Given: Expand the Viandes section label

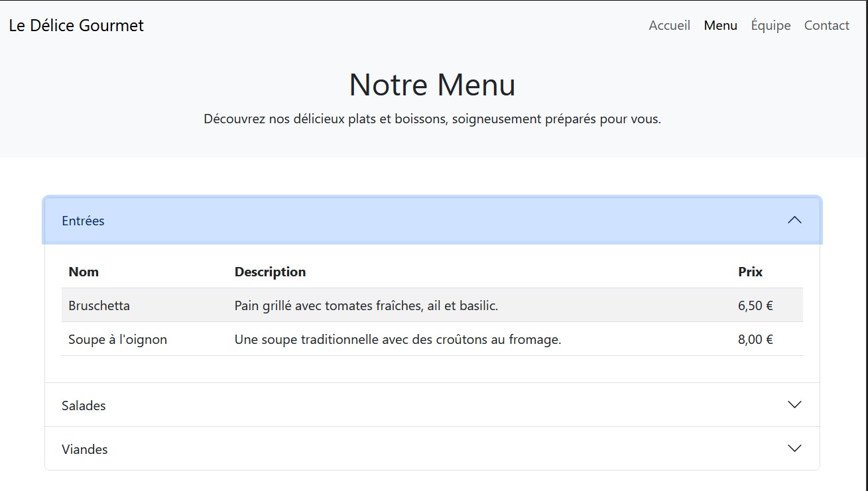Looking at the screenshot, I should 84,449.
